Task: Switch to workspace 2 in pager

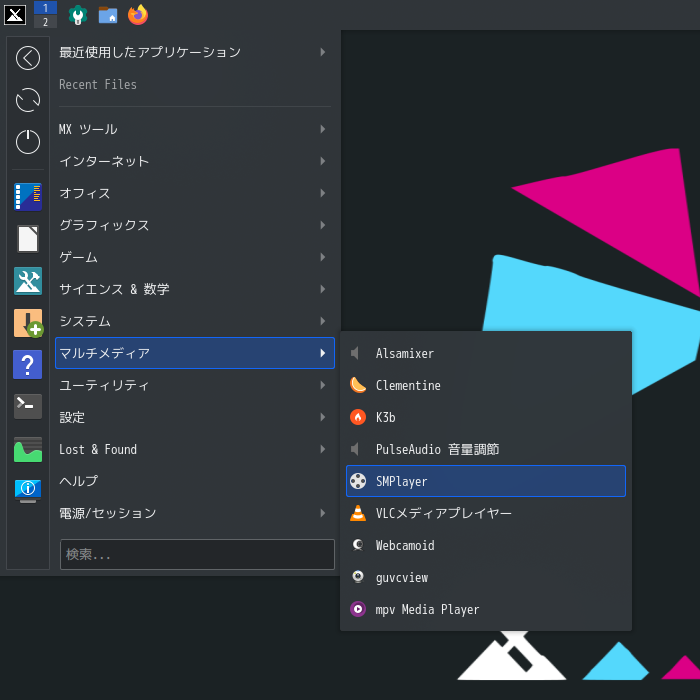Action: point(45,21)
